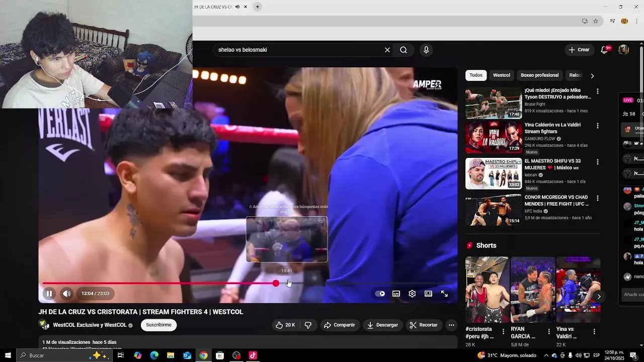Open the Crear button

click(x=579, y=50)
